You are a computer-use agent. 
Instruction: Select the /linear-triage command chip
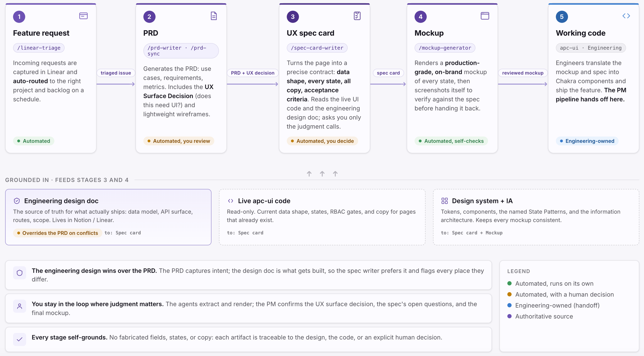[39, 48]
